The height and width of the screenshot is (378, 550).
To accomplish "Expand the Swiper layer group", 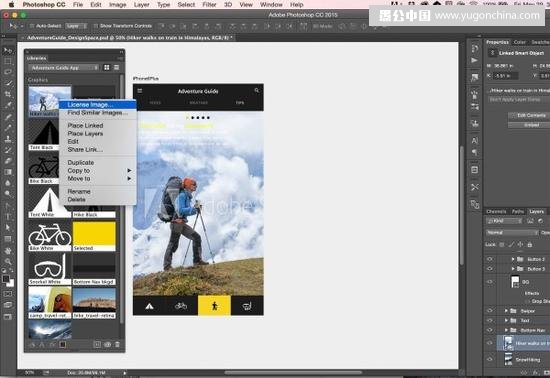I will [506, 311].
